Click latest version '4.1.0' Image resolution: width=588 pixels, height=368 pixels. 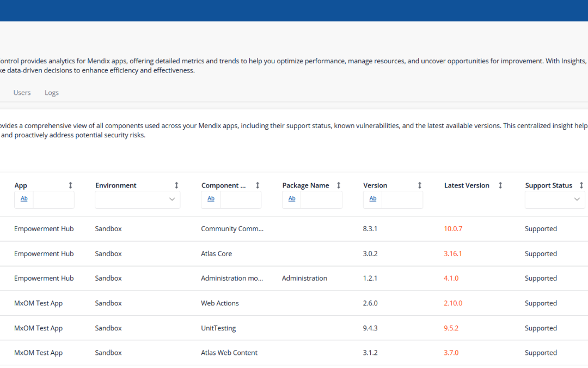[x=451, y=278]
